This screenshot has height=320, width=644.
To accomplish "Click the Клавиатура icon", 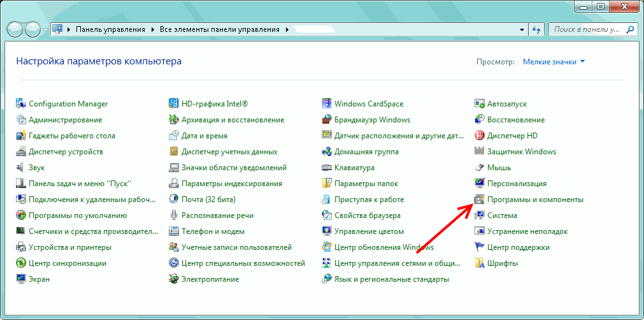I will (327, 168).
